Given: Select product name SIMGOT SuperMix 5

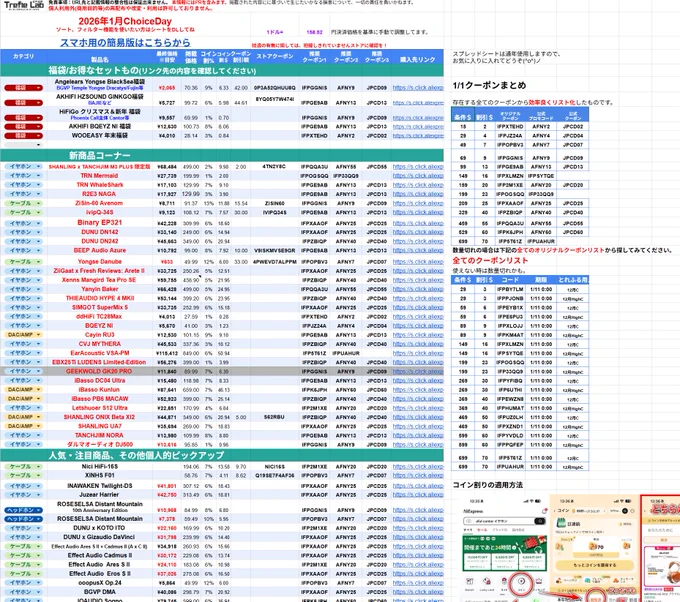Looking at the screenshot, I should 100,308.
